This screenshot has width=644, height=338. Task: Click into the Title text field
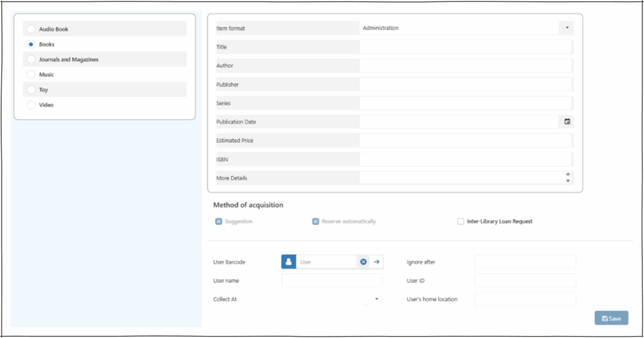tap(465, 47)
